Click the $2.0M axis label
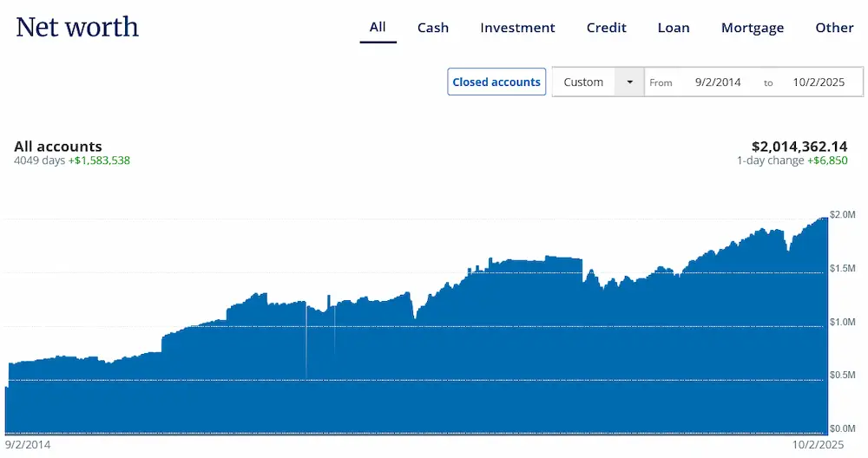This screenshot has height=458, width=868. pos(843,214)
